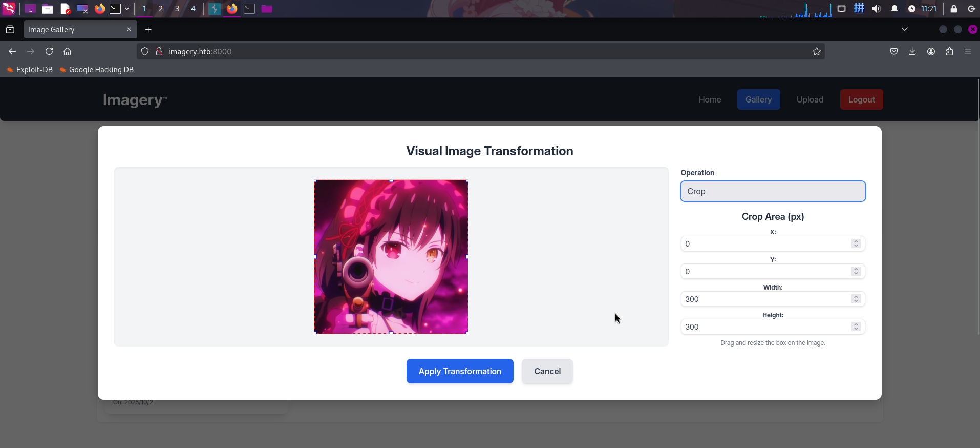Image resolution: width=980 pixels, height=448 pixels.
Task: Show site security info via crossed padlock
Action: [x=159, y=51]
